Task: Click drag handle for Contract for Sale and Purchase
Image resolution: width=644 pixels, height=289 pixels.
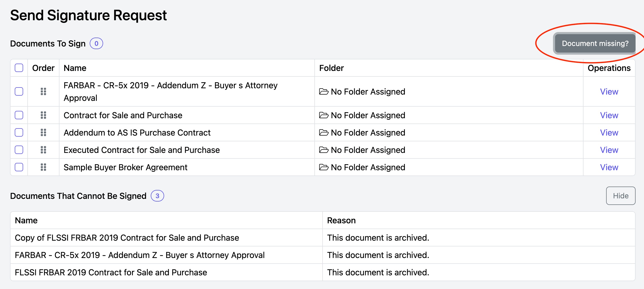Action: (43, 115)
